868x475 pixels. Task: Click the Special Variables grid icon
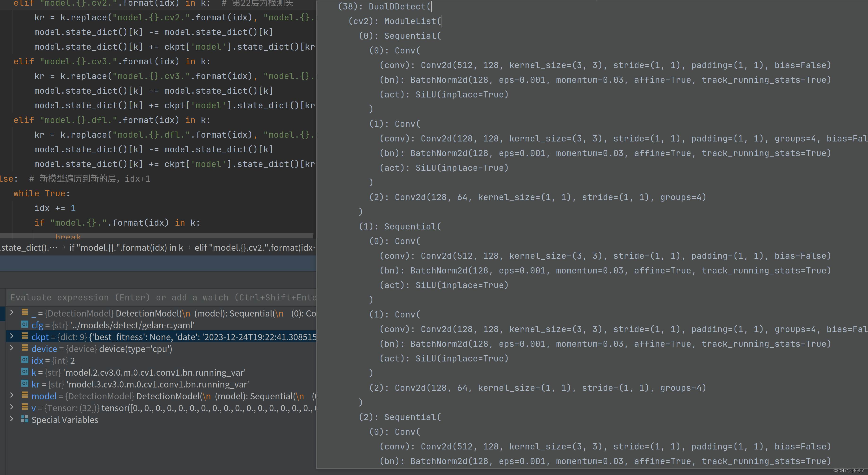click(25, 419)
